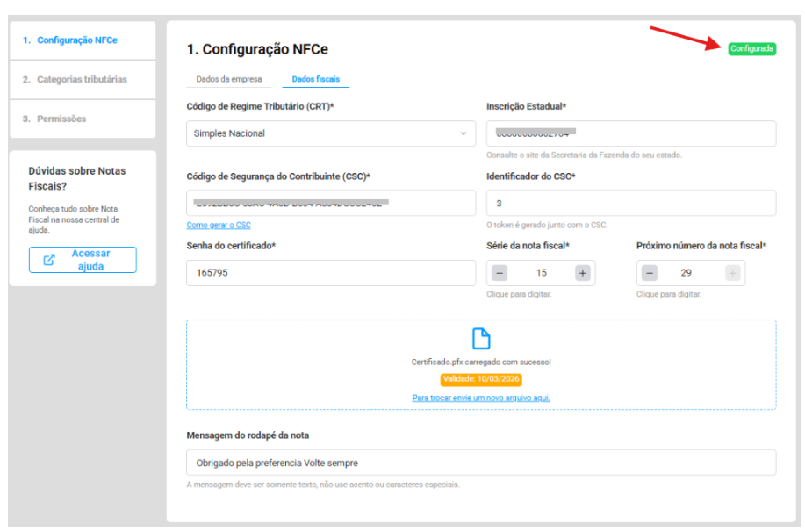Click the green Configurada status badge

(751, 49)
